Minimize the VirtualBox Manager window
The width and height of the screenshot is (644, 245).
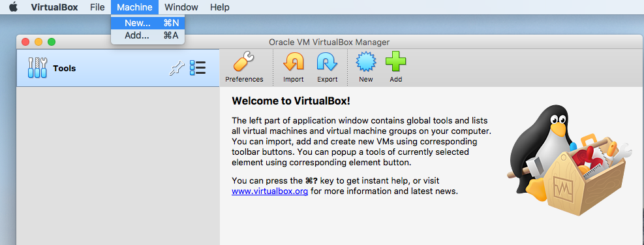pyautogui.click(x=38, y=42)
